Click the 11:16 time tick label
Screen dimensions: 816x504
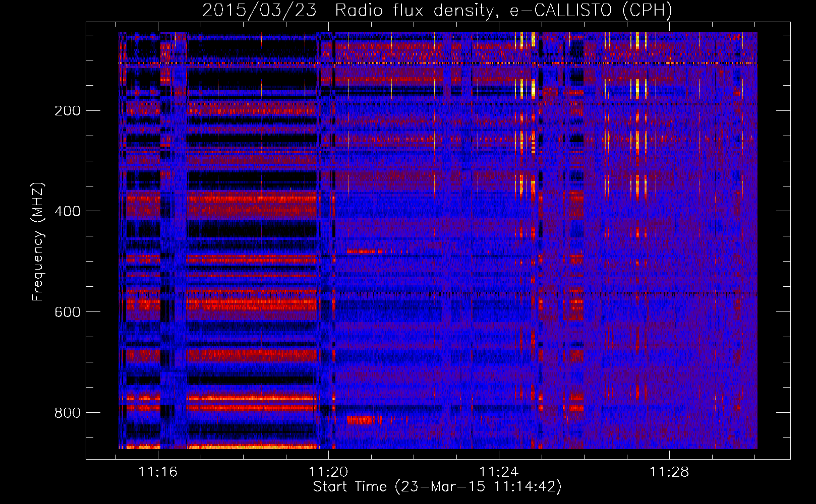pos(158,472)
